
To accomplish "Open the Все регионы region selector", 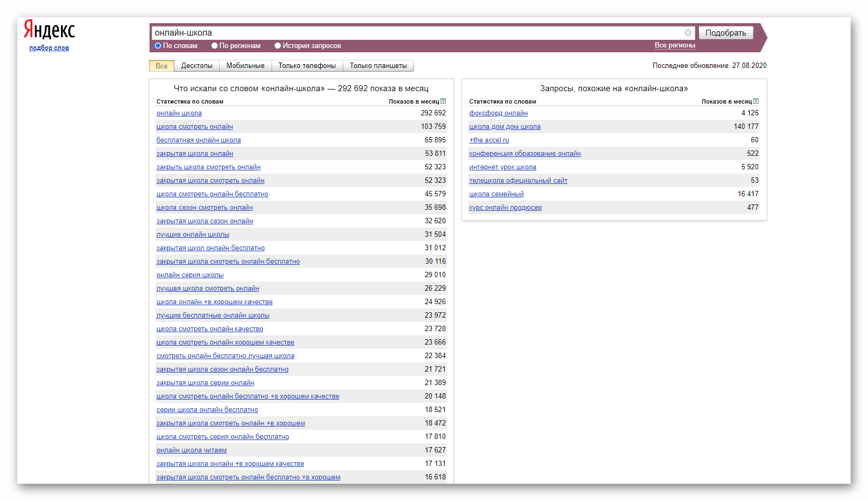I will [x=675, y=45].
